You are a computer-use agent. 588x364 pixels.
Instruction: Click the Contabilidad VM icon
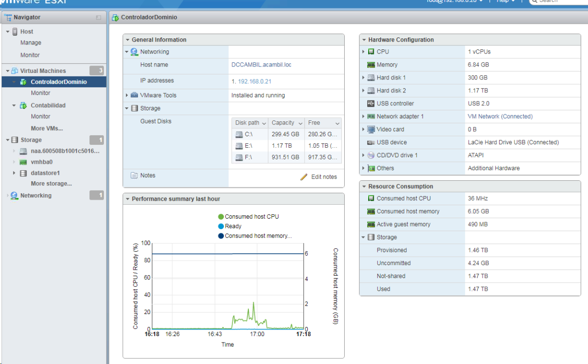click(23, 105)
